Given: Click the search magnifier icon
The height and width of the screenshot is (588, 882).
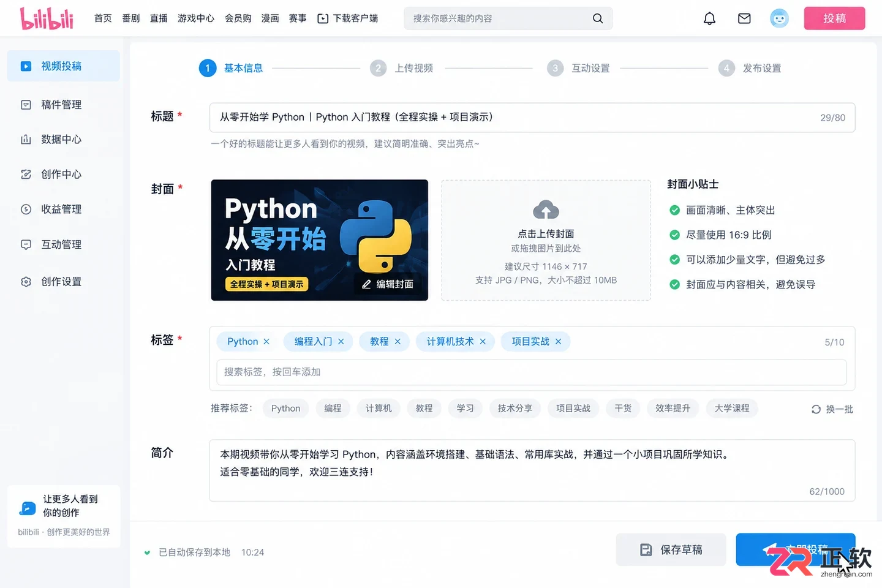Looking at the screenshot, I should (598, 18).
